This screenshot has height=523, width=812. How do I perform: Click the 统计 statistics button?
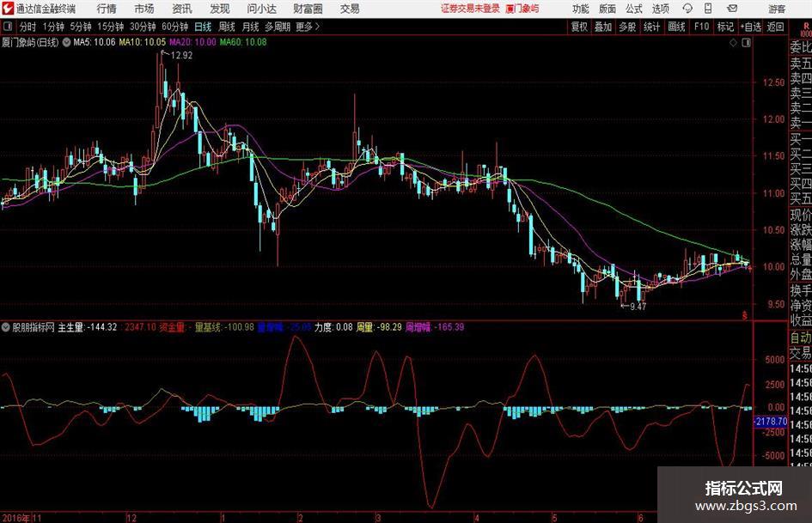point(652,27)
